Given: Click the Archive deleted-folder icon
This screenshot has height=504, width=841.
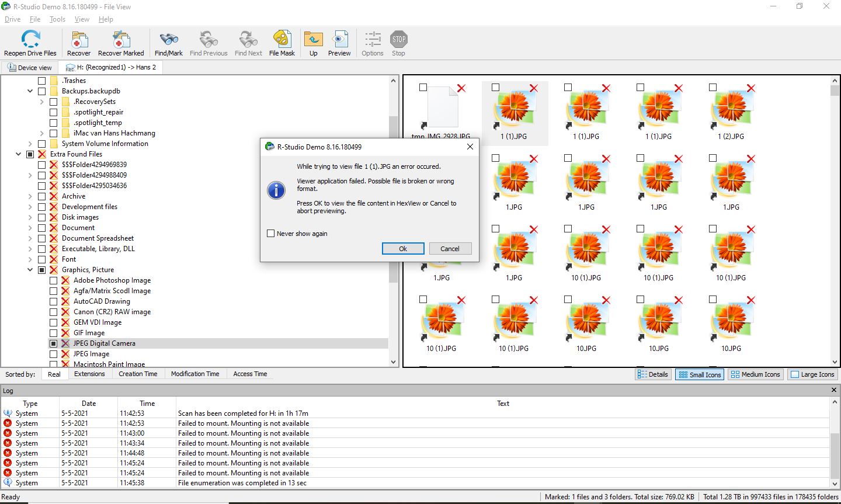Looking at the screenshot, I should [x=54, y=196].
